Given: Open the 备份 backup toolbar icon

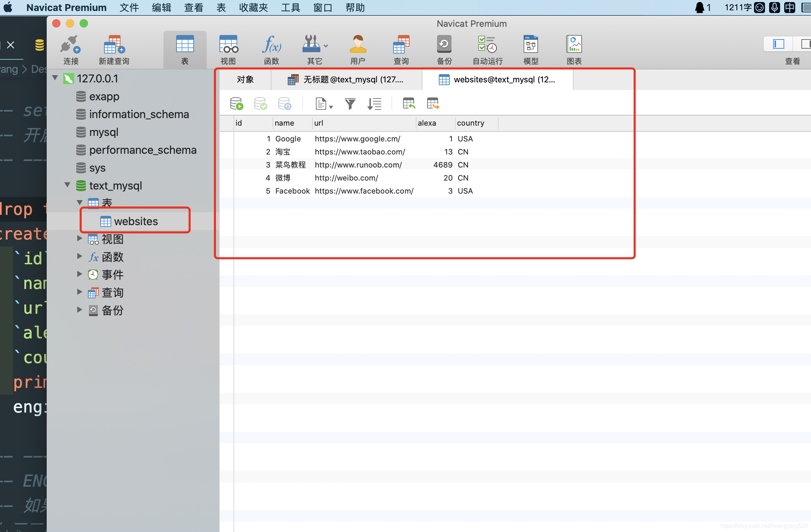Looking at the screenshot, I should coord(444,50).
